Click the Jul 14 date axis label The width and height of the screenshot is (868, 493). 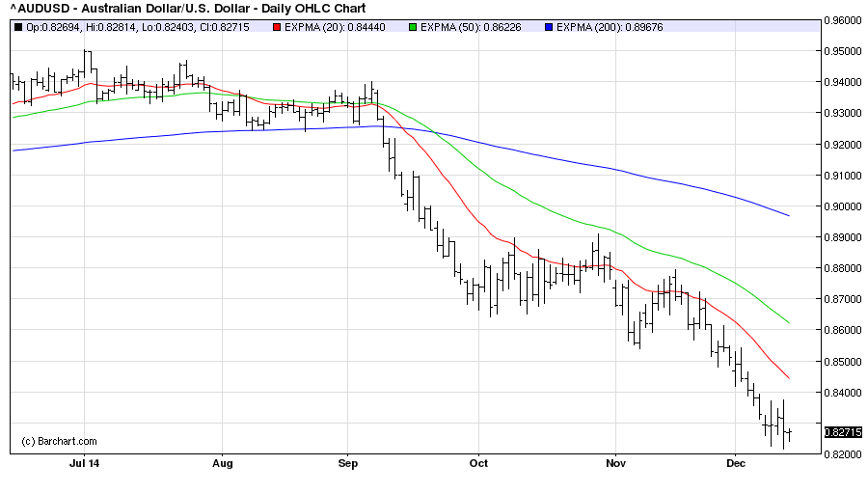(x=83, y=463)
